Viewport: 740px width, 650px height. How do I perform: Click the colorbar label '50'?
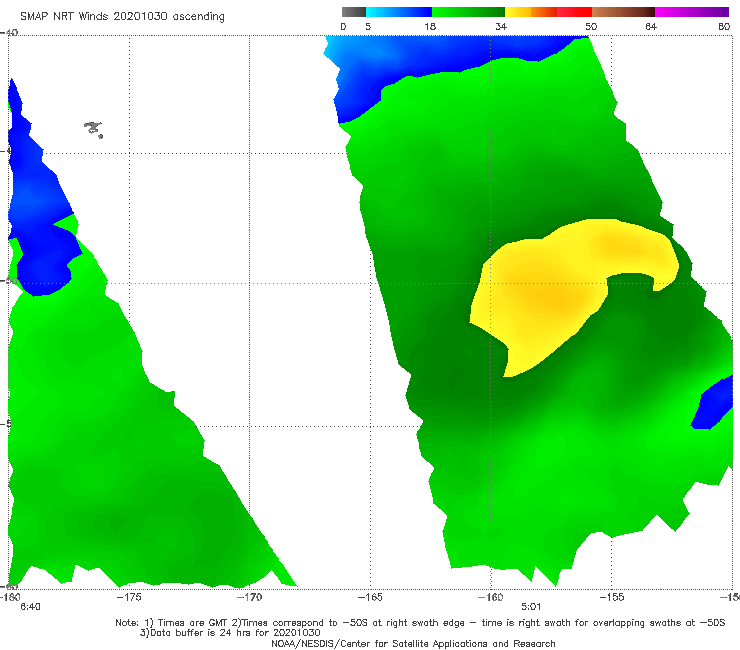pyautogui.click(x=591, y=26)
